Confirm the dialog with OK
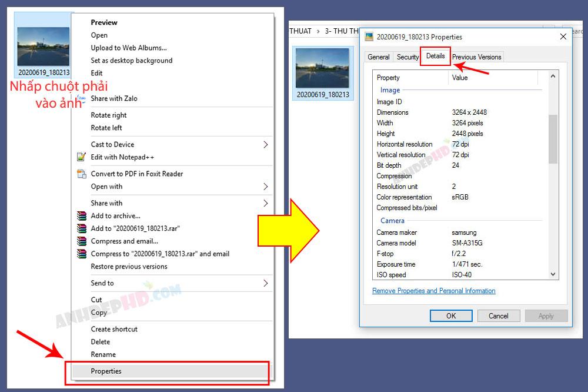Image resolution: width=588 pixels, height=392 pixels. [x=451, y=315]
